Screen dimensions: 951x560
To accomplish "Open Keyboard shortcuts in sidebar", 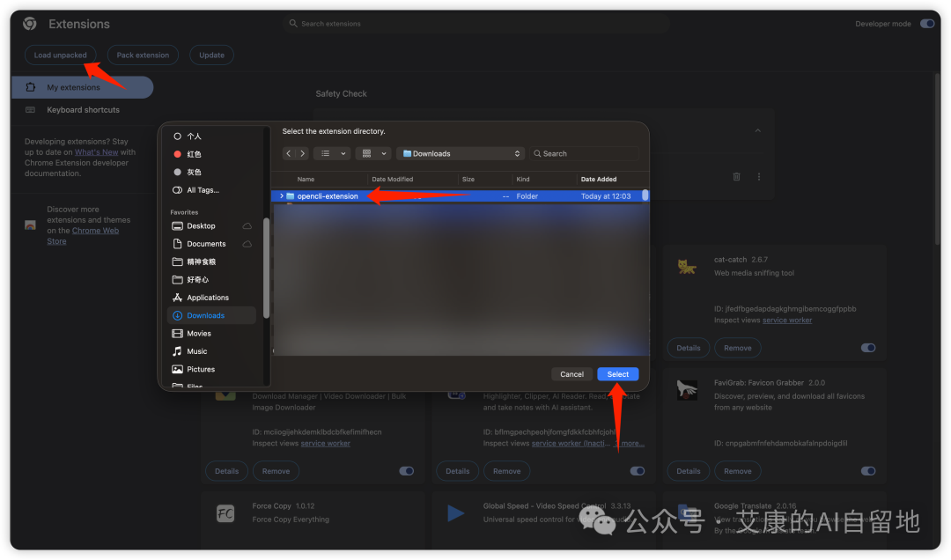I will click(83, 110).
